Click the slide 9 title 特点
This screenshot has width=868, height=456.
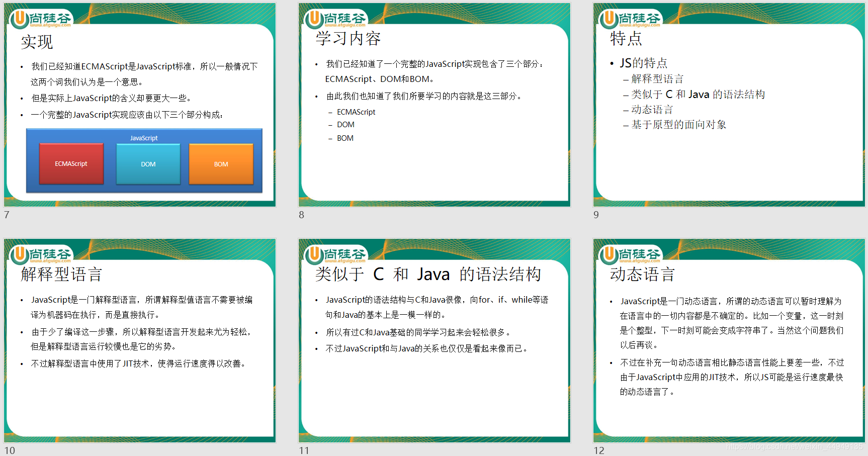coord(626,39)
